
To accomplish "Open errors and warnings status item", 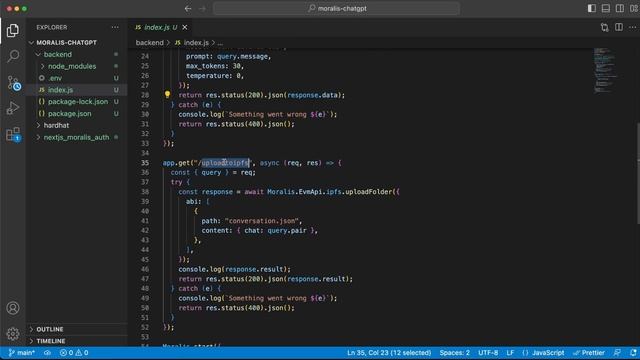I will click(74, 353).
